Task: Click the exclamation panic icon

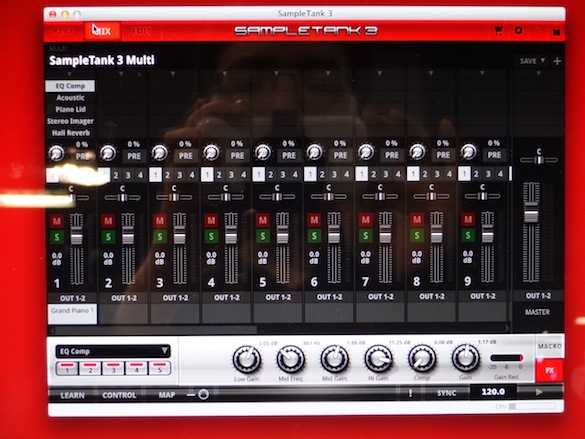Action: (x=410, y=393)
